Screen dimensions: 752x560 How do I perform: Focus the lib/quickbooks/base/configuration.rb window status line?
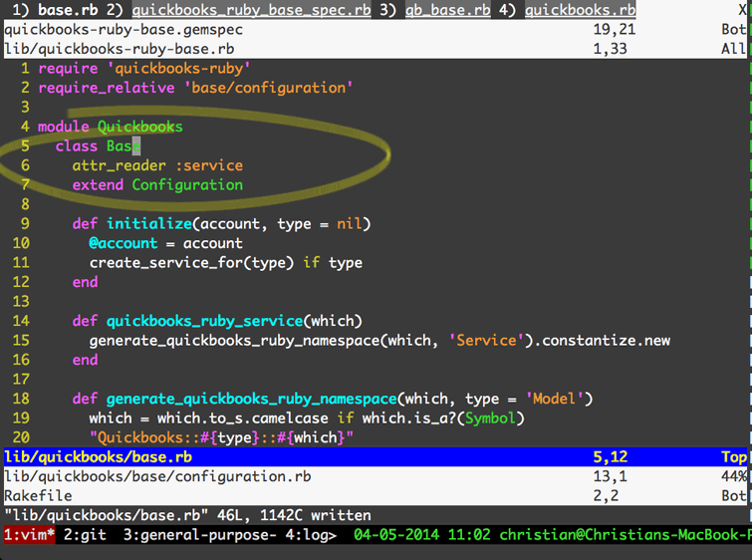[376, 476]
